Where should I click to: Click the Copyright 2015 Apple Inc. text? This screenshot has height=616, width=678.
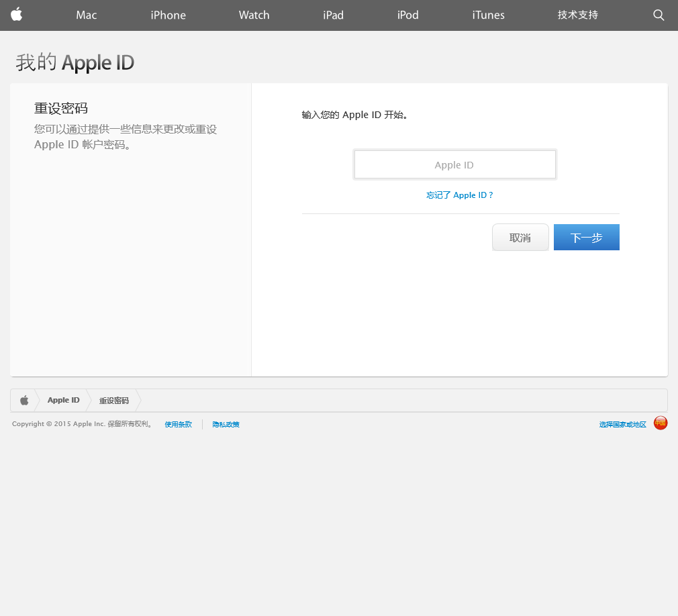83,424
